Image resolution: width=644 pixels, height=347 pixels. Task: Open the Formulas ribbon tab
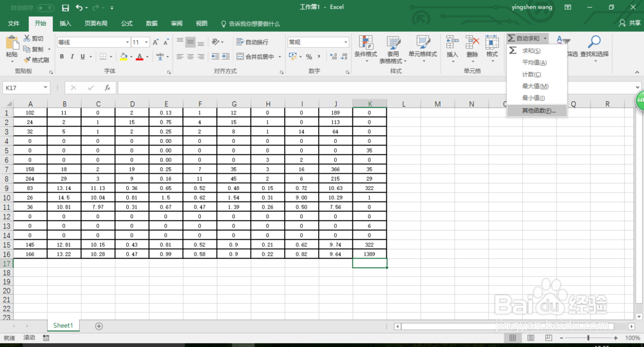point(127,23)
